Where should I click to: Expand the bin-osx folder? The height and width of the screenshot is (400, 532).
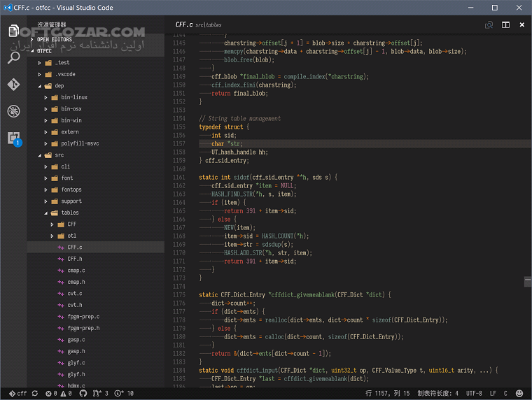coord(96,108)
